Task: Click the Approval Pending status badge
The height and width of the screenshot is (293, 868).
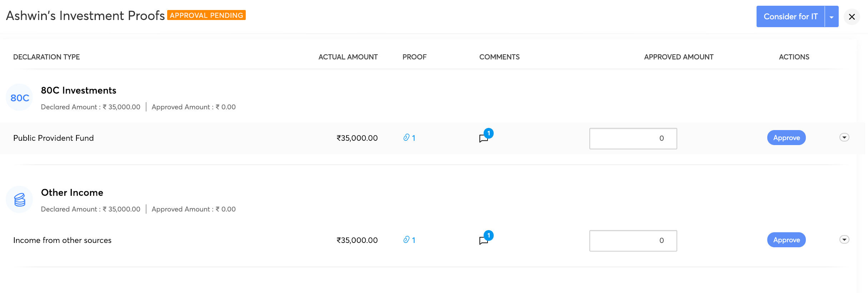Action: pyautogui.click(x=206, y=15)
